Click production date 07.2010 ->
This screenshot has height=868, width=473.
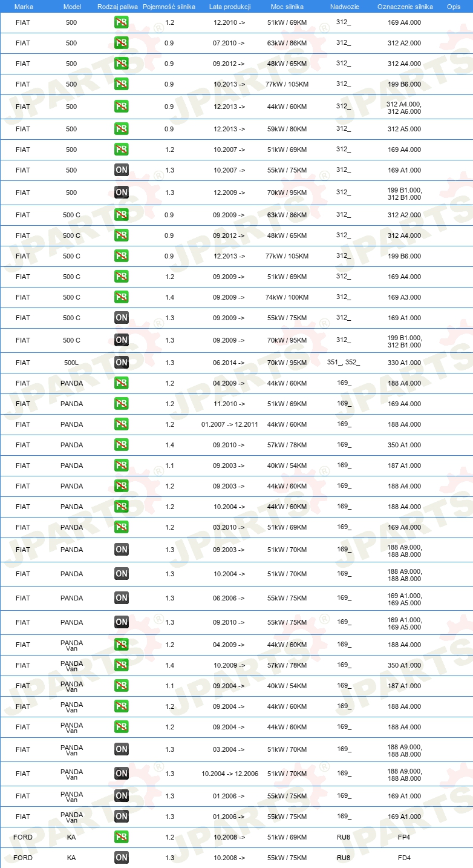[x=229, y=43]
